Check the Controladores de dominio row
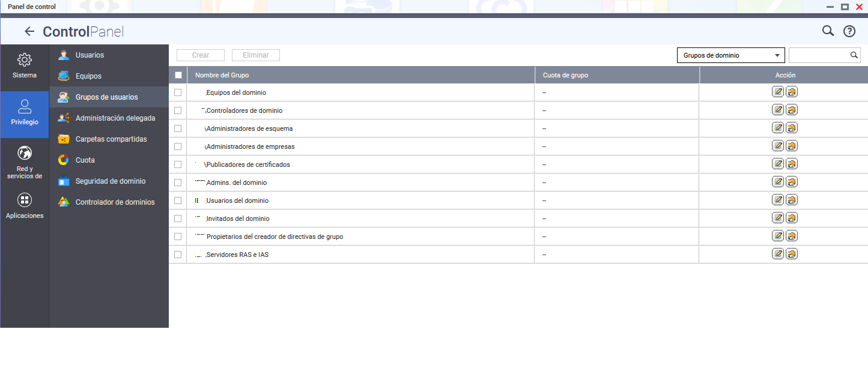 178,110
